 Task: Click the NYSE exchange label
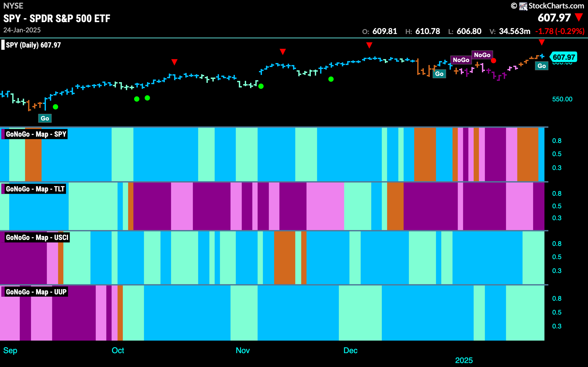click(x=13, y=6)
